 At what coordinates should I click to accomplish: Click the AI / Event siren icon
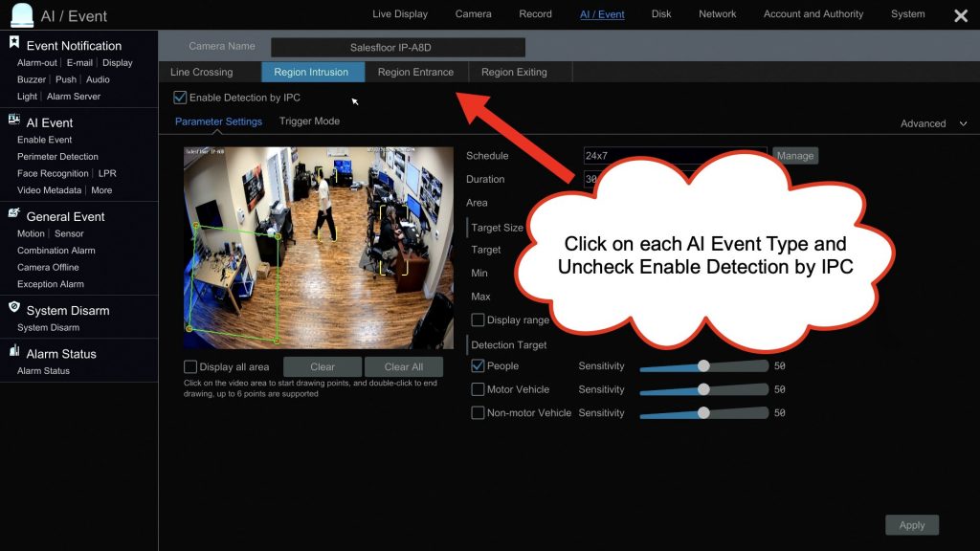coord(21,15)
